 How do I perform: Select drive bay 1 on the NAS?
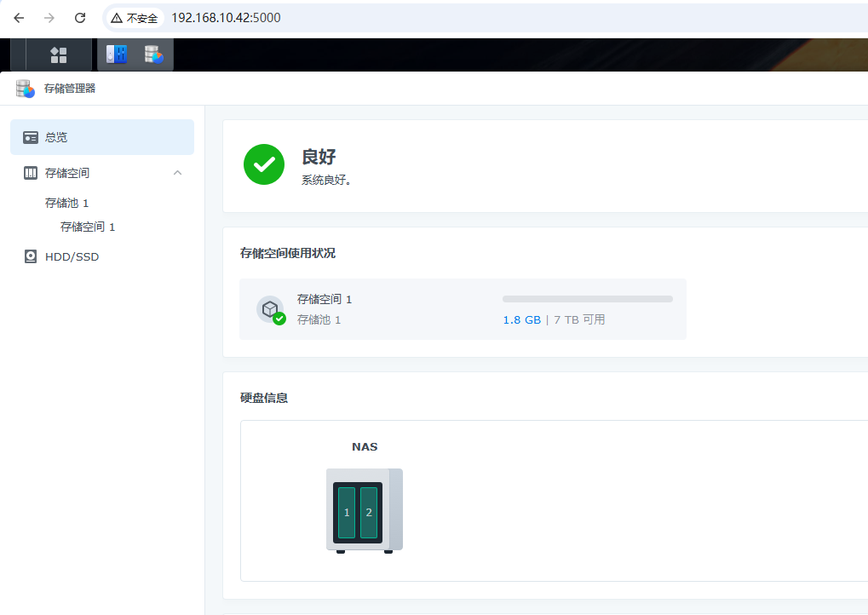pos(347,513)
